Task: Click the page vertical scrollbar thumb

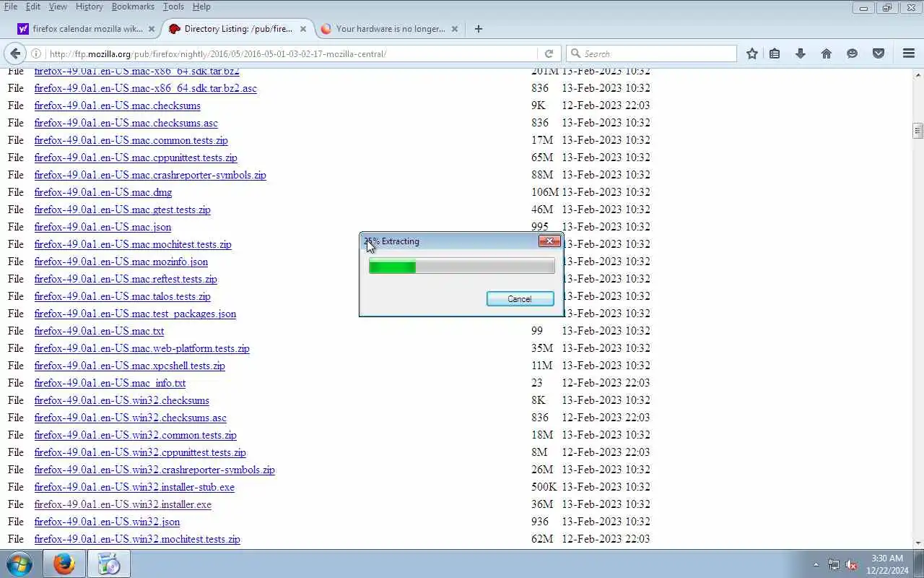Action: [x=918, y=131]
